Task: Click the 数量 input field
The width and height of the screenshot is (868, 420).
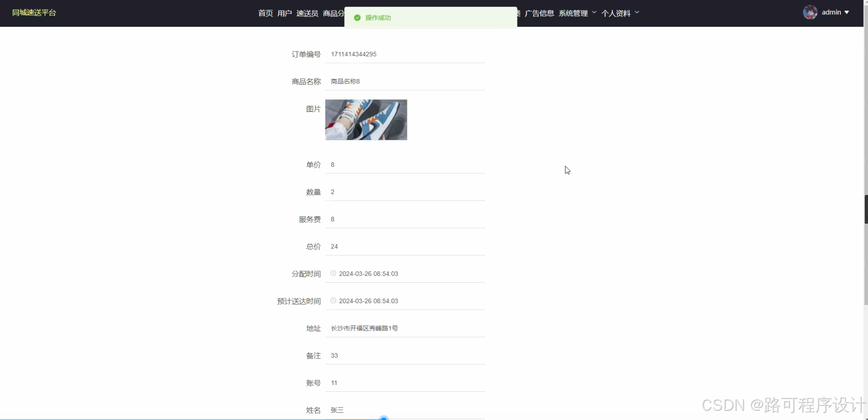Action: point(405,192)
